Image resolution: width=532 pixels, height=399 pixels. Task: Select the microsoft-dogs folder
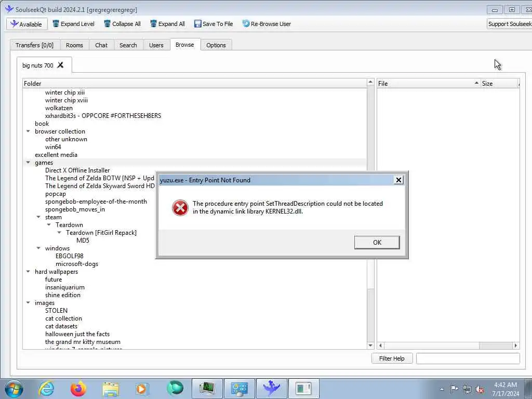click(77, 264)
